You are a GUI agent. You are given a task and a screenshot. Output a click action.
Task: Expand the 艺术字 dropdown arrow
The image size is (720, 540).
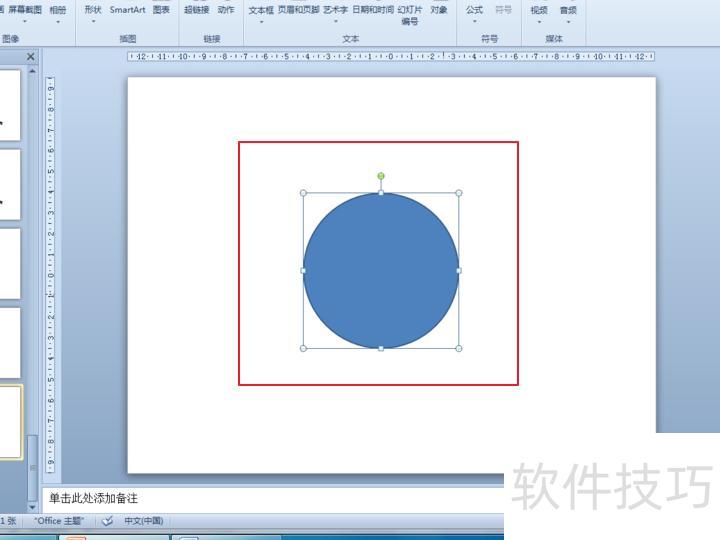(336, 22)
